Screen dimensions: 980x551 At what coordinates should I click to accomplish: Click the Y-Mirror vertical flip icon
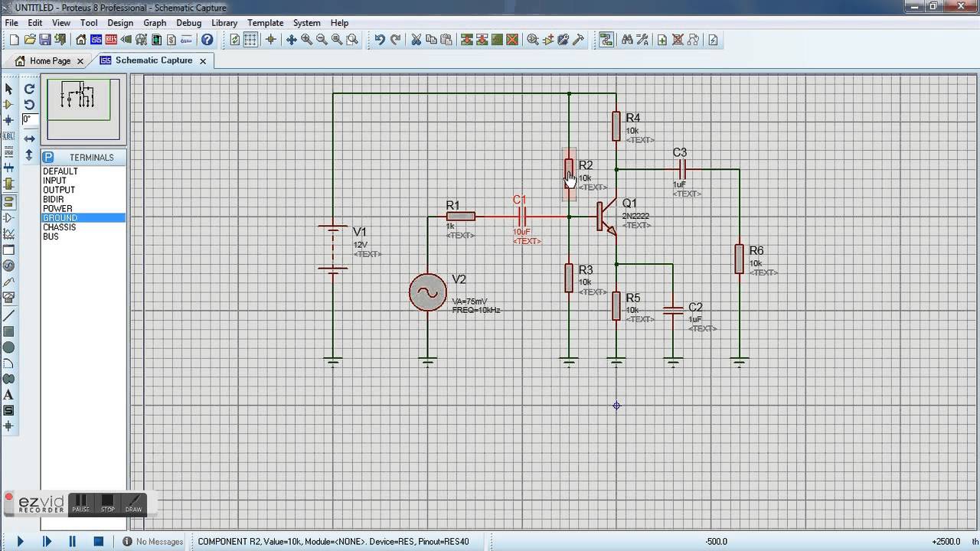(x=29, y=155)
